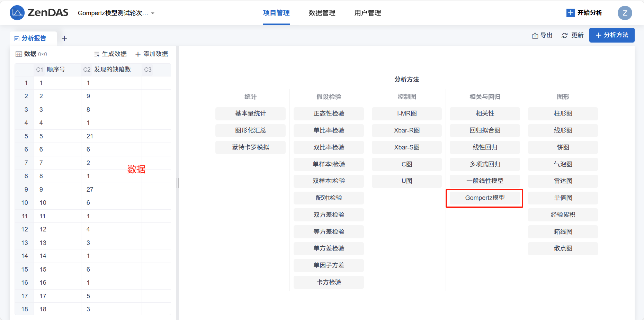
Task: Click the panel divider resize handle
Action: 178,183
